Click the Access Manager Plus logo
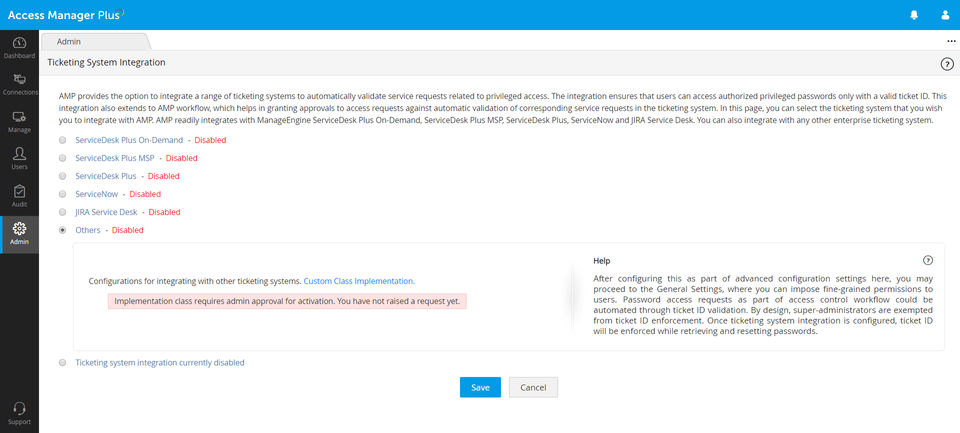Image resolution: width=960 pixels, height=433 pixels. click(x=66, y=15)
